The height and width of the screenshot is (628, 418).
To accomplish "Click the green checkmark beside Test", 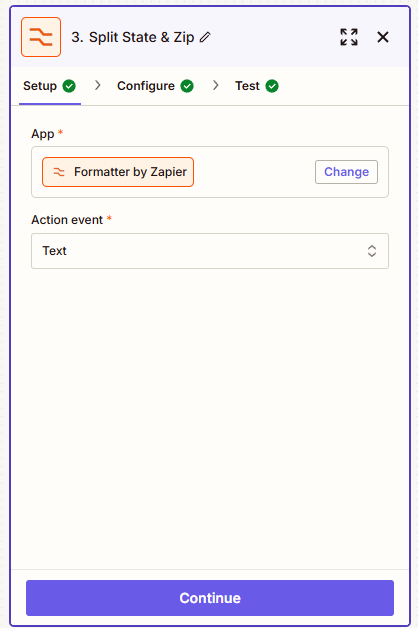I will (272, 86).
